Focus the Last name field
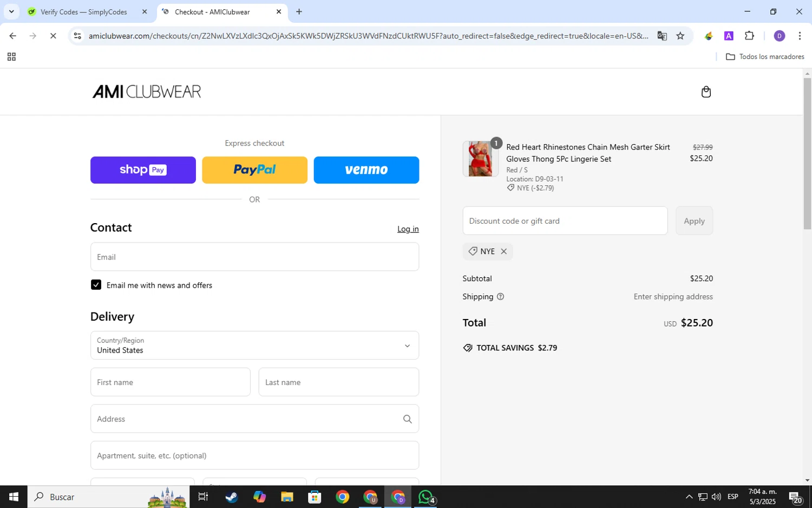 pyautogui.click(x=339, y=382)
